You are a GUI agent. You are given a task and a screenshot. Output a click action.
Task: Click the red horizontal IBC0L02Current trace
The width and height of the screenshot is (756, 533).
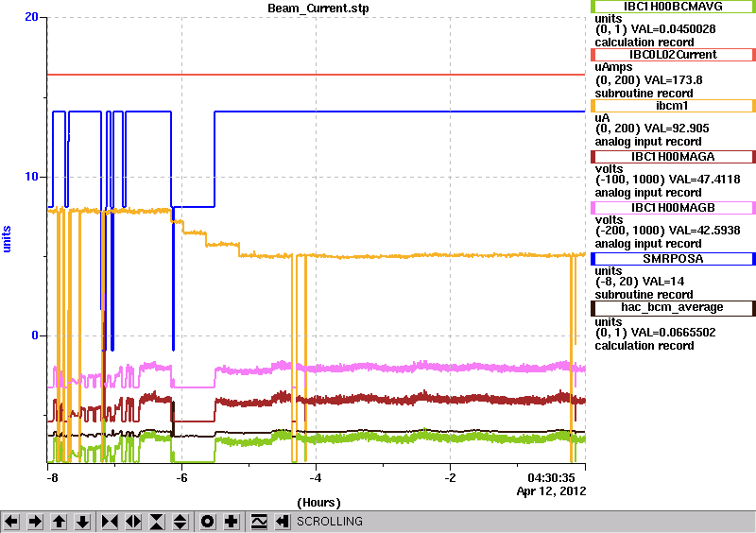pyautogui.click(x=317, y=75)
